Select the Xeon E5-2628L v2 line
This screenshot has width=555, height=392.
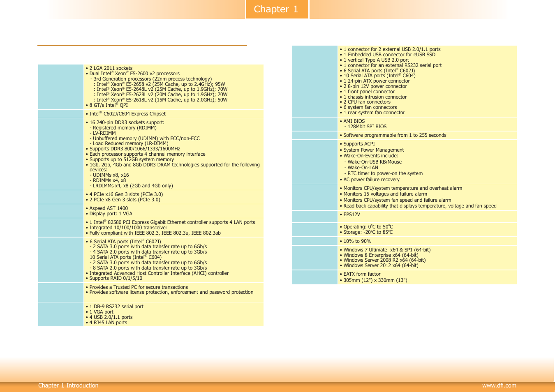click(161, 95)
